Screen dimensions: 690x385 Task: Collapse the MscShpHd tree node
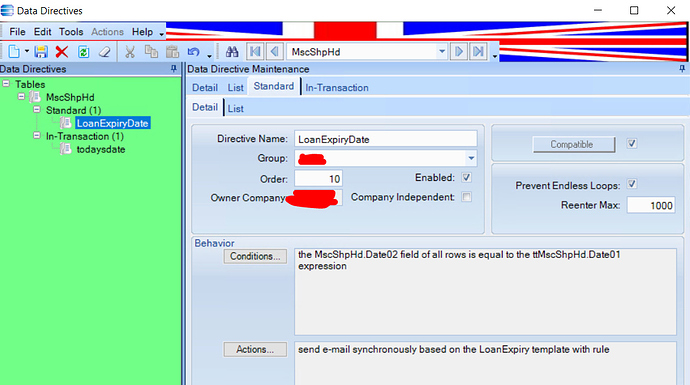point(22,96)
